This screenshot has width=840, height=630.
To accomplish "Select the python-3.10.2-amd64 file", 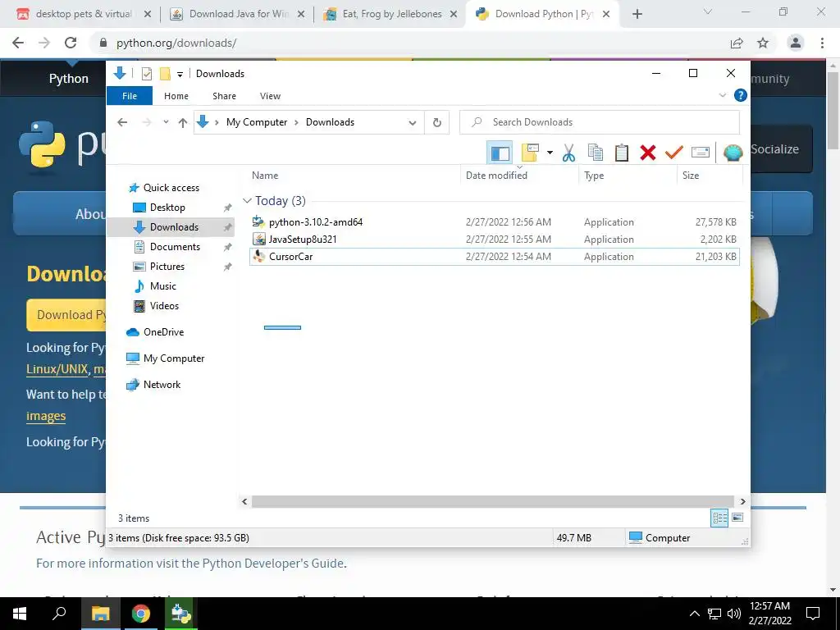I will point(316,222).
